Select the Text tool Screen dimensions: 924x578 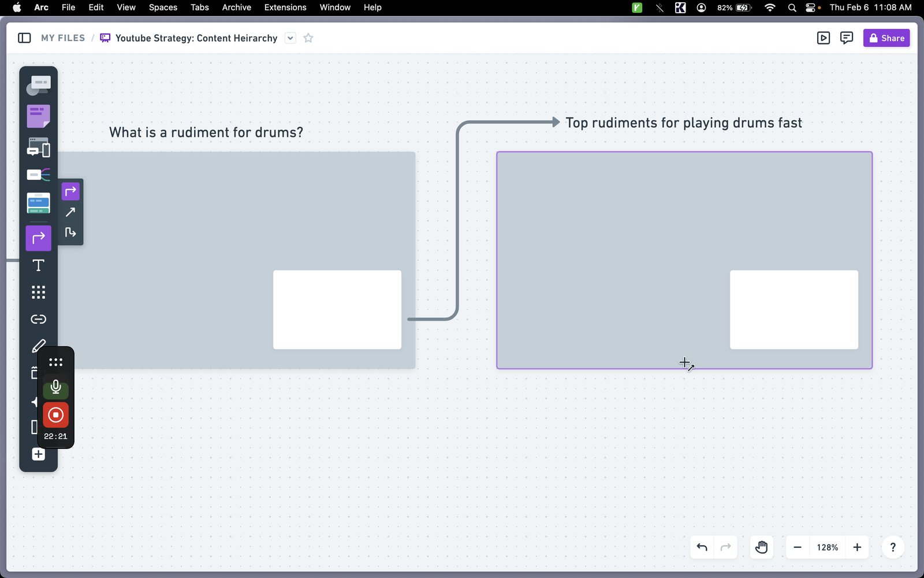[x=39, y=265]
